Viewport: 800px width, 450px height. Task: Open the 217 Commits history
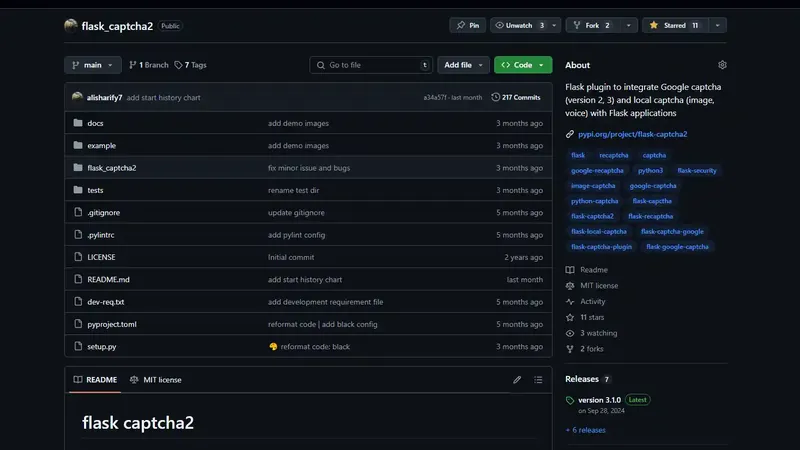point(516,97)
